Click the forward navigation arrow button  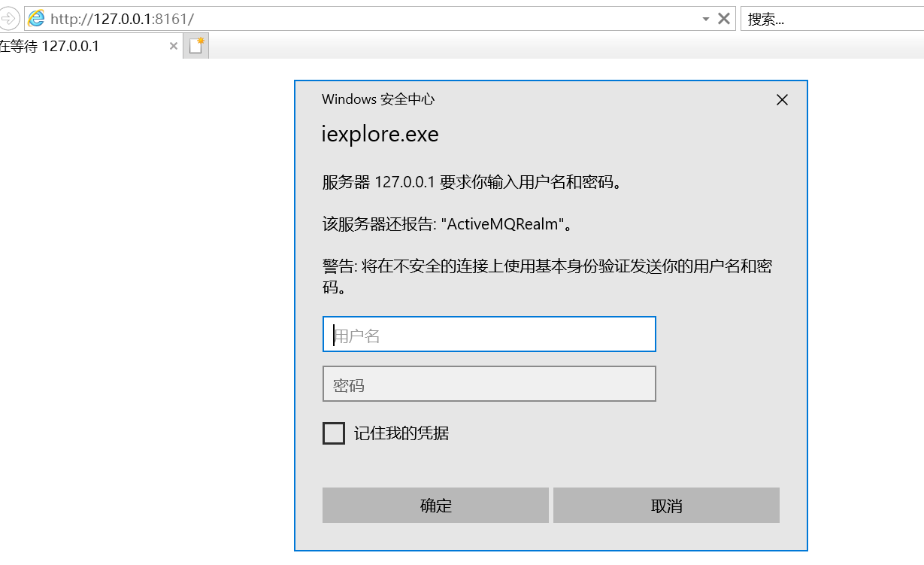point(9,19)
